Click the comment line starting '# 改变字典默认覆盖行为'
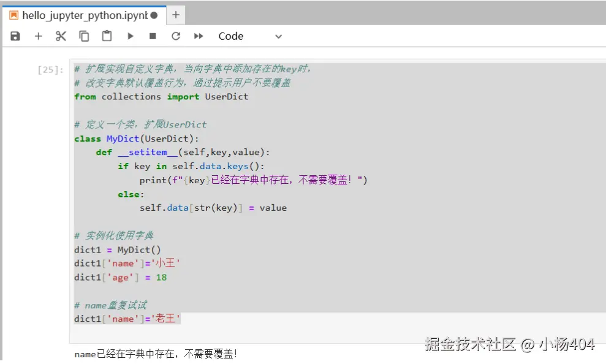Image resolution: width=606 pixels, height=364 pixels. (183, 83)
